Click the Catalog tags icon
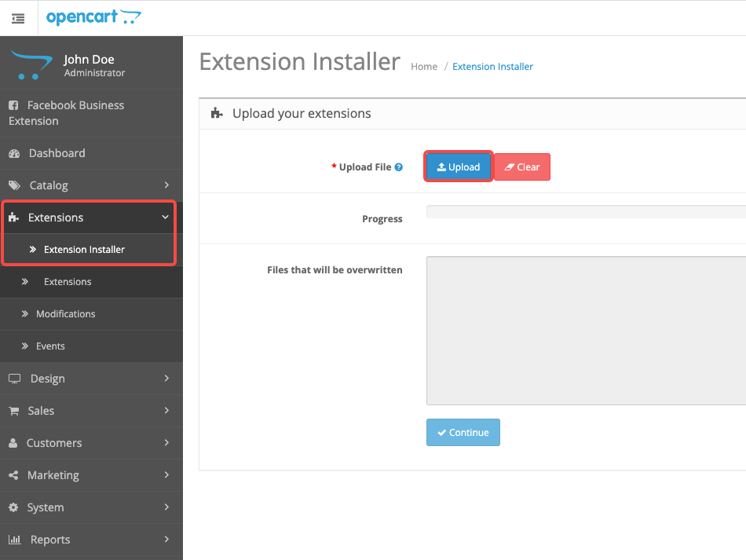Screen dimensions: 746x560 pos(14,185)
